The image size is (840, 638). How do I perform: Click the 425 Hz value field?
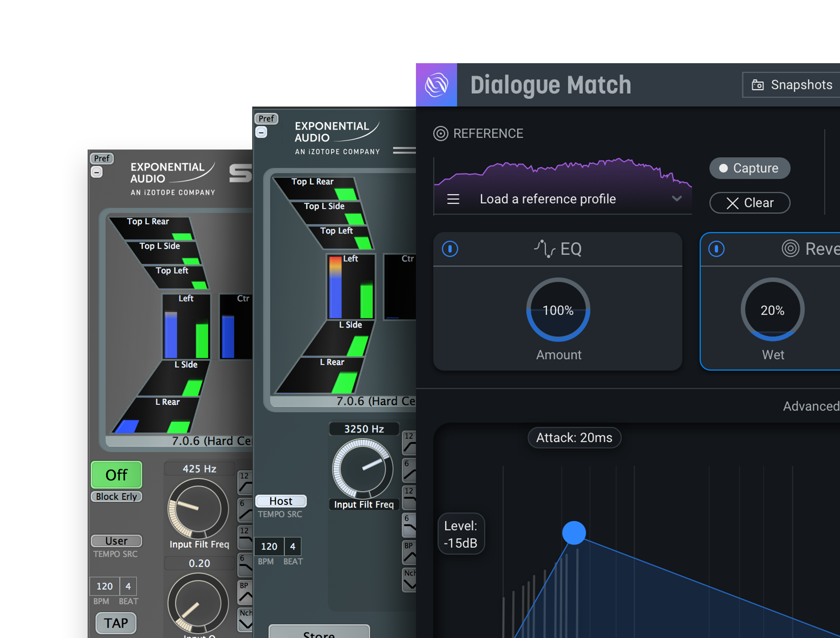coord(199,469)
